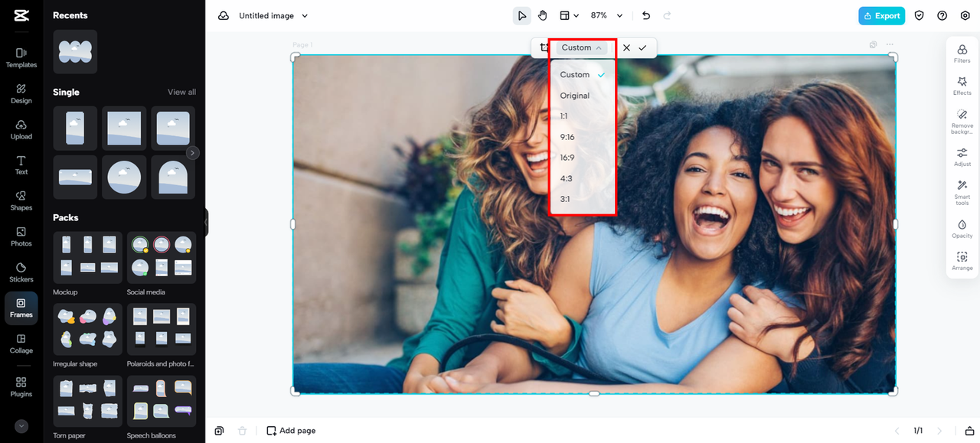Switch to the Templates tab

tap(21, 57)
